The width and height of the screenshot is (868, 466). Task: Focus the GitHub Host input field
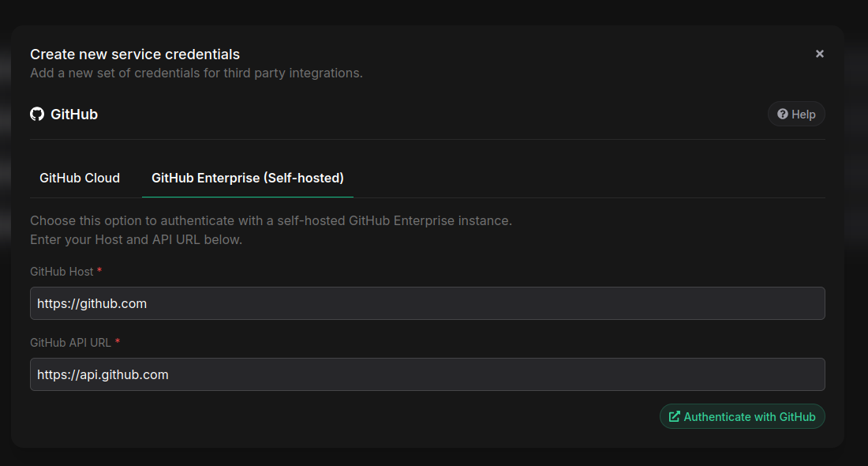[427, 303]
